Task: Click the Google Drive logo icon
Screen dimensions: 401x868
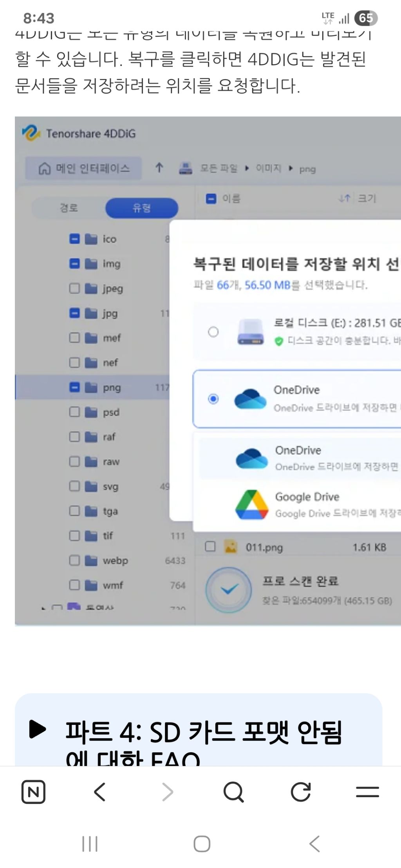Action: tap(252, 505)
